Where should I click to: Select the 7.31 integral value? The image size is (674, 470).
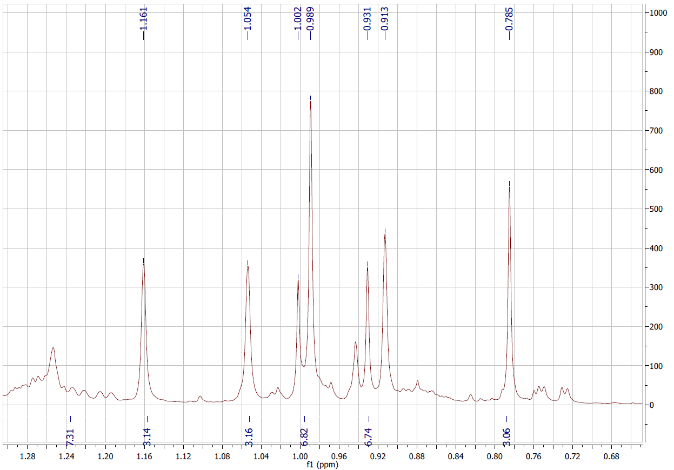coord(70,437)
